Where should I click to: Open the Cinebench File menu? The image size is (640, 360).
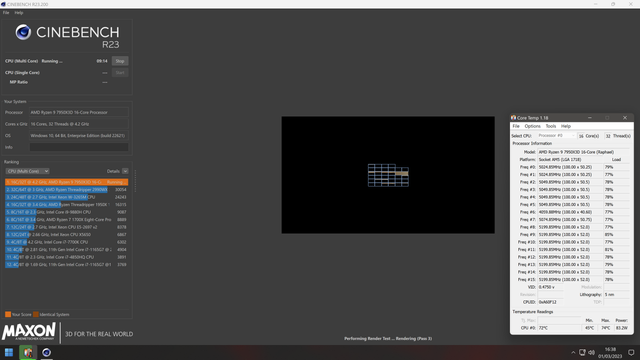click(x=6, y=13)
